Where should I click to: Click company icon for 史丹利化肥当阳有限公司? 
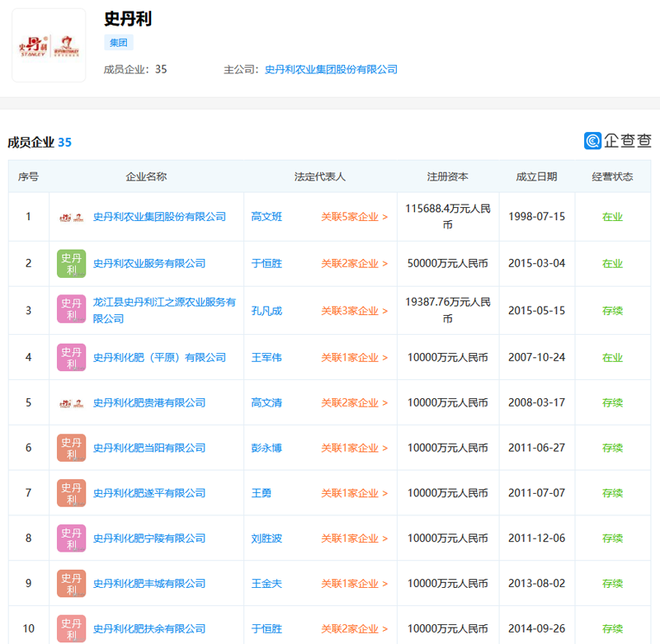point(72,448)
